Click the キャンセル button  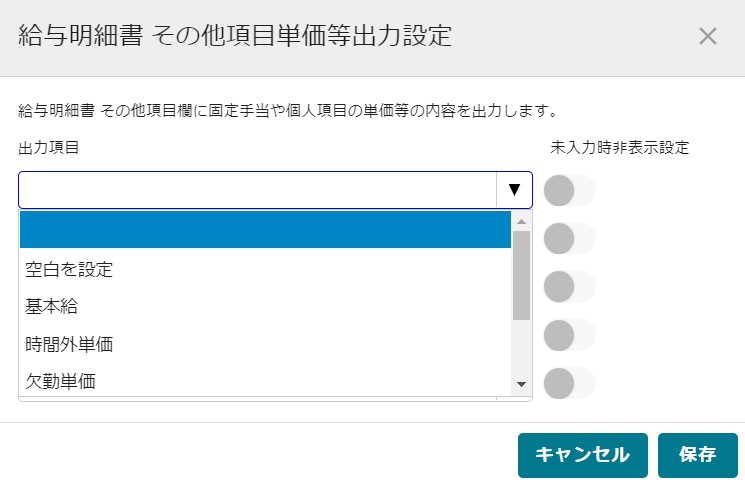583,455
